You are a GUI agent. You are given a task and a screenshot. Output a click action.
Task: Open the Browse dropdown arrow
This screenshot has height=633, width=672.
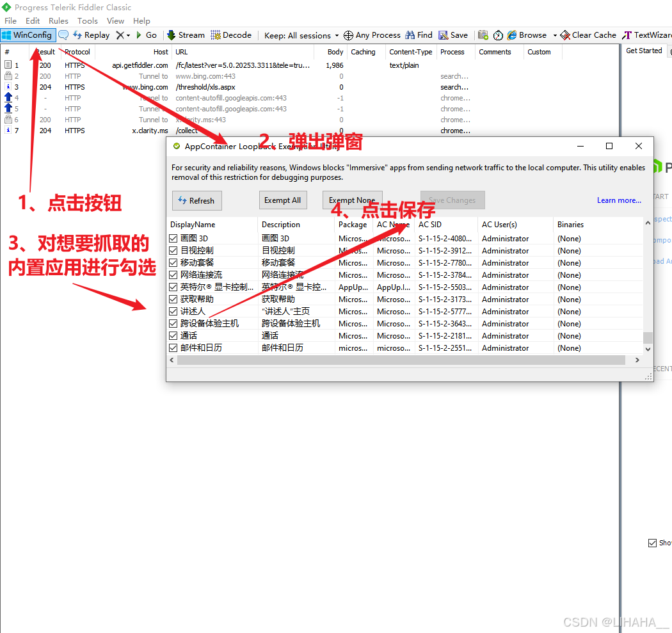coord(555,36)
